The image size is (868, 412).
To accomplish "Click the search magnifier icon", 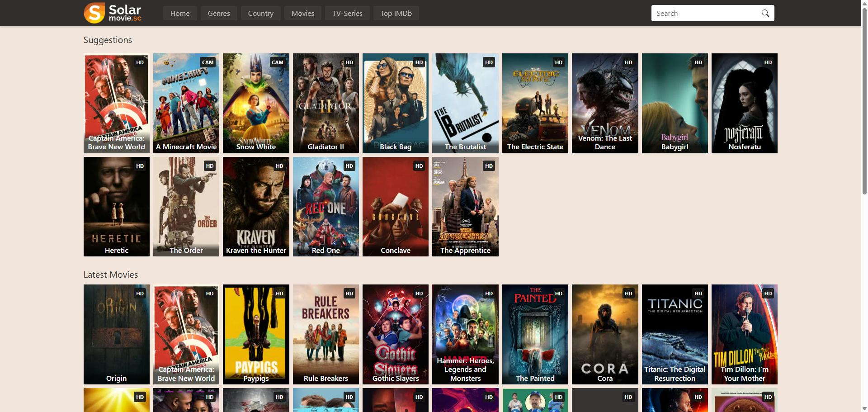I will coord(765,13).
